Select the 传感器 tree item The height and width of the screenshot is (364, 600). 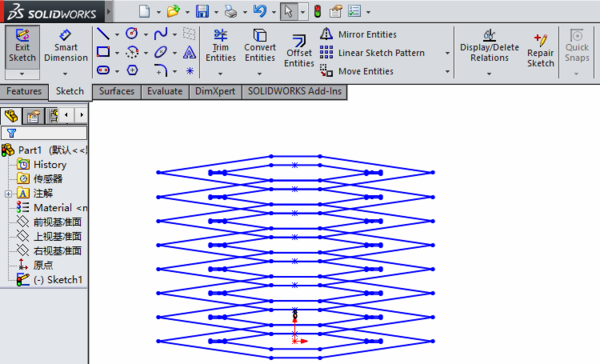(40, 179)
